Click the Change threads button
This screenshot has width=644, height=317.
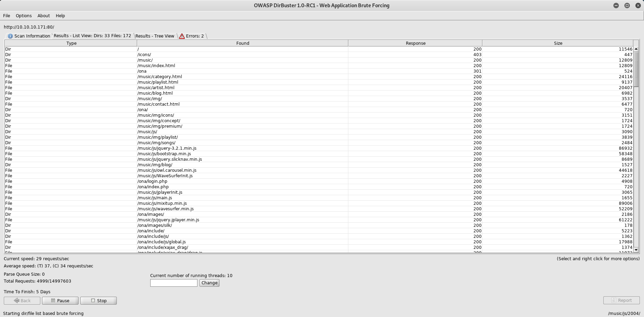pyautogui.click(x=209, y=283)
